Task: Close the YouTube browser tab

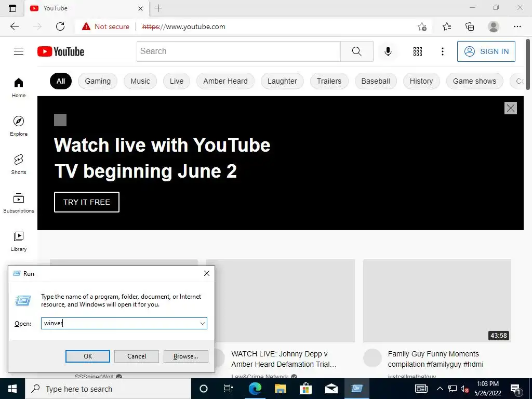Action: (140, 8)
